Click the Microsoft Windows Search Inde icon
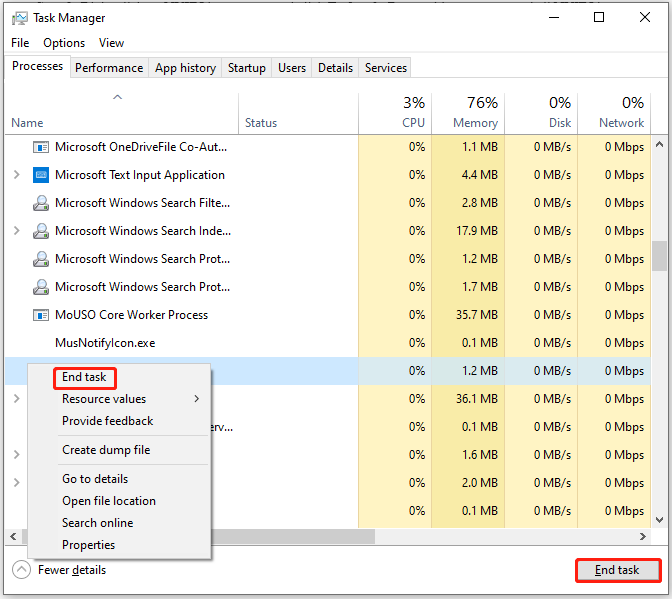The width and height of the screenshot is (672, 599). [x=41, y=231]
